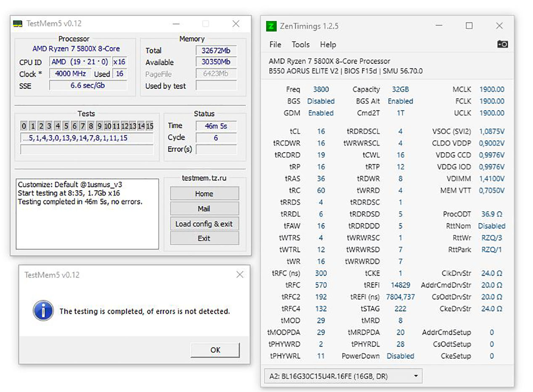Click the Mail button in TestMem5
Image resolution: width=533 pixels, height=392 pixels.
pos(204,209)
